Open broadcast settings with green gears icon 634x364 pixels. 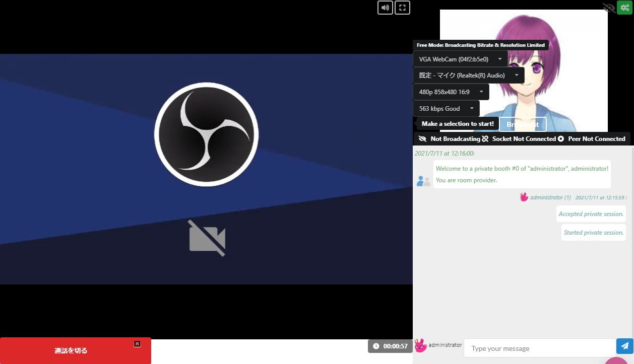624,8
